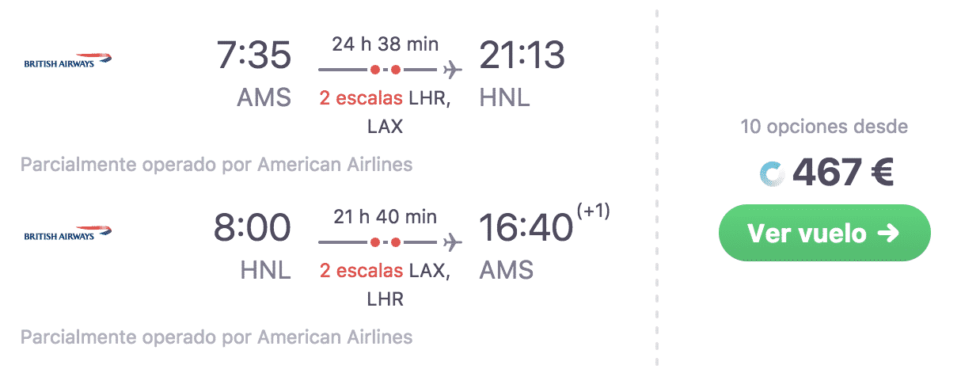The width and height of the screenshot is (980, 369).
Task: Click the outbound British Airways logo
Action: (68, 61)
